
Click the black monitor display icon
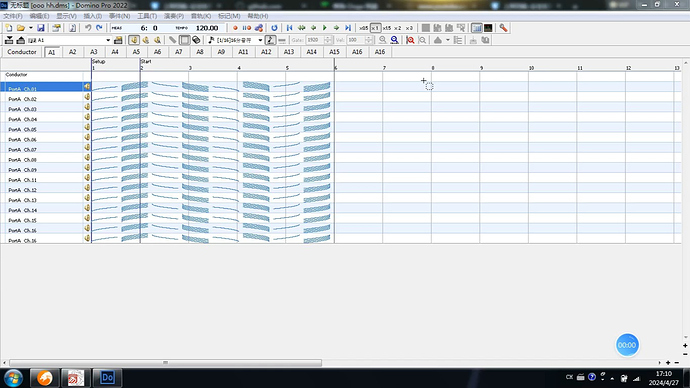tap(488, 28)
